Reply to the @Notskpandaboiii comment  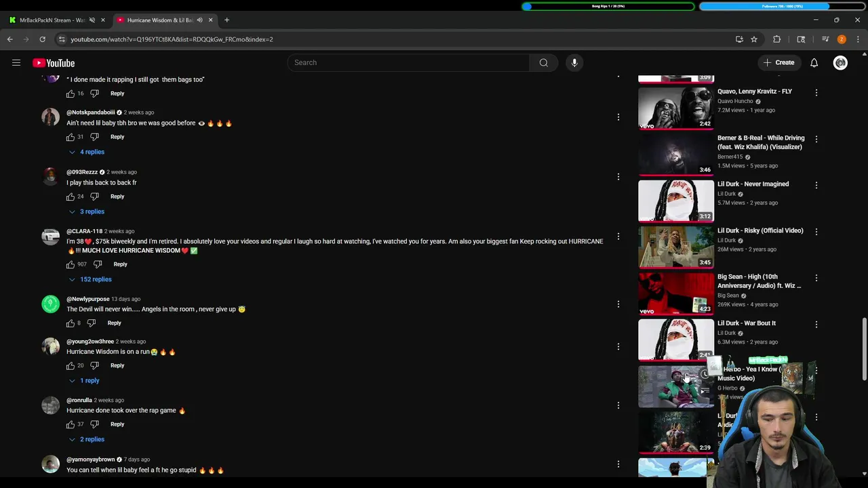117,137
